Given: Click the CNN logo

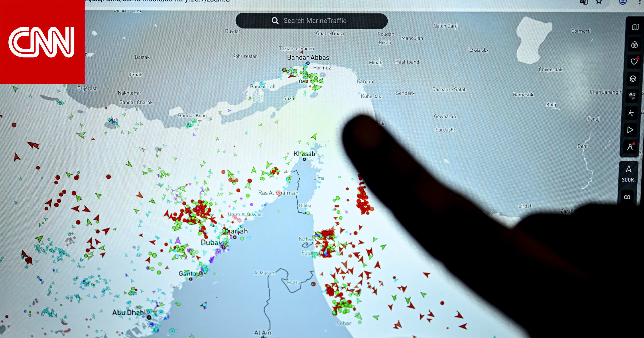Looking at the screenshot, I should tap(42, 42).
